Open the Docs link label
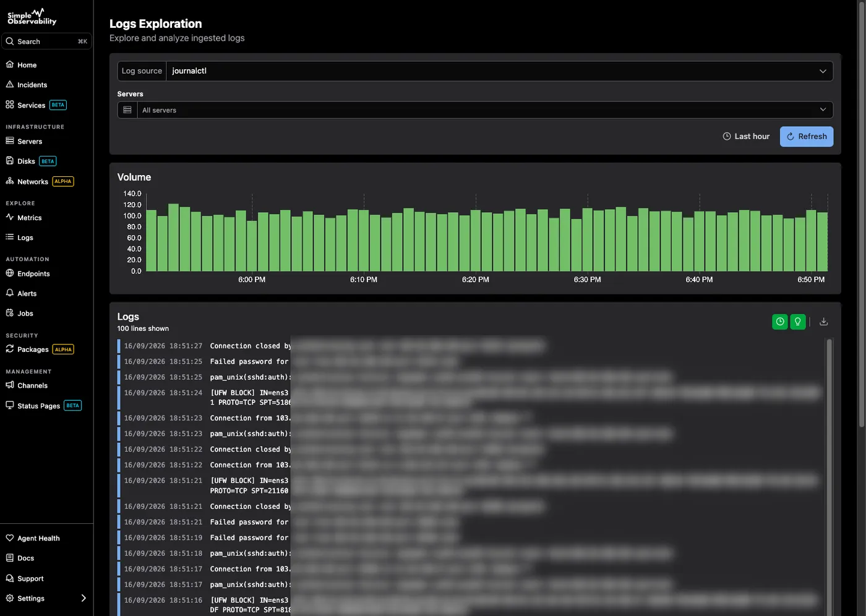Screen dimensions: 866x616 (26, 558)
